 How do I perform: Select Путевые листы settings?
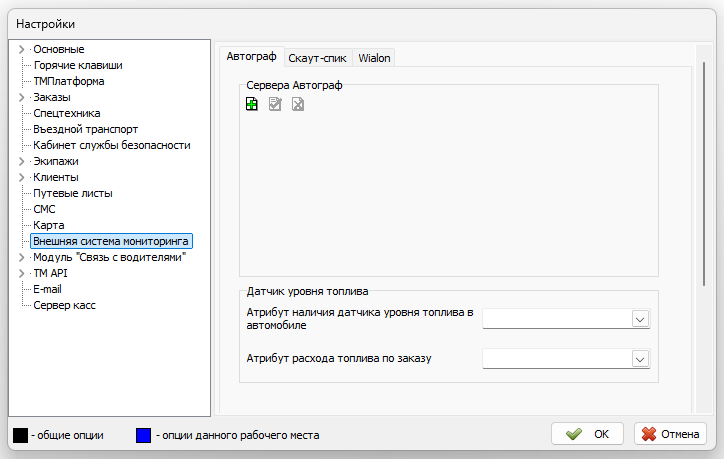point(73,193)
